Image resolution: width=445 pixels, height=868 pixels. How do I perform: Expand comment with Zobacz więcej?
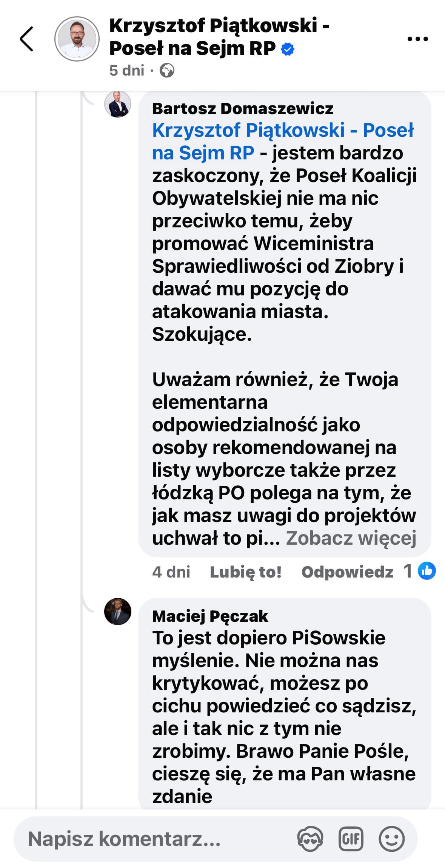point(351,538)
